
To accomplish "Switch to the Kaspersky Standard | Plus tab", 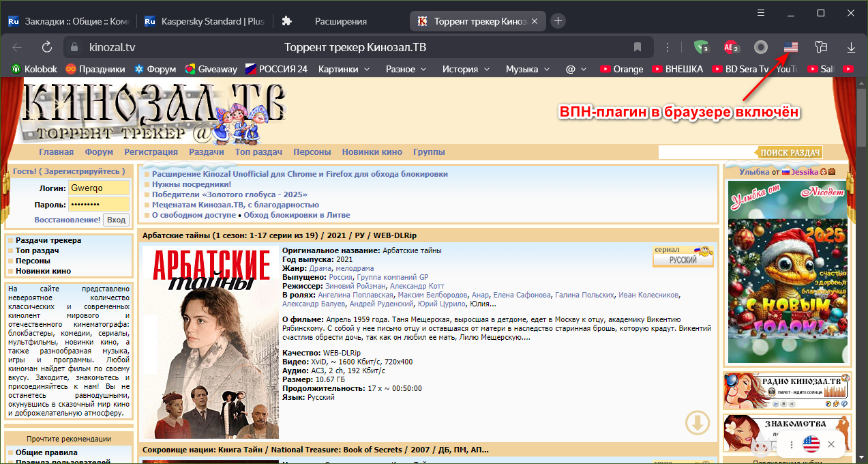I will [205, 21].
